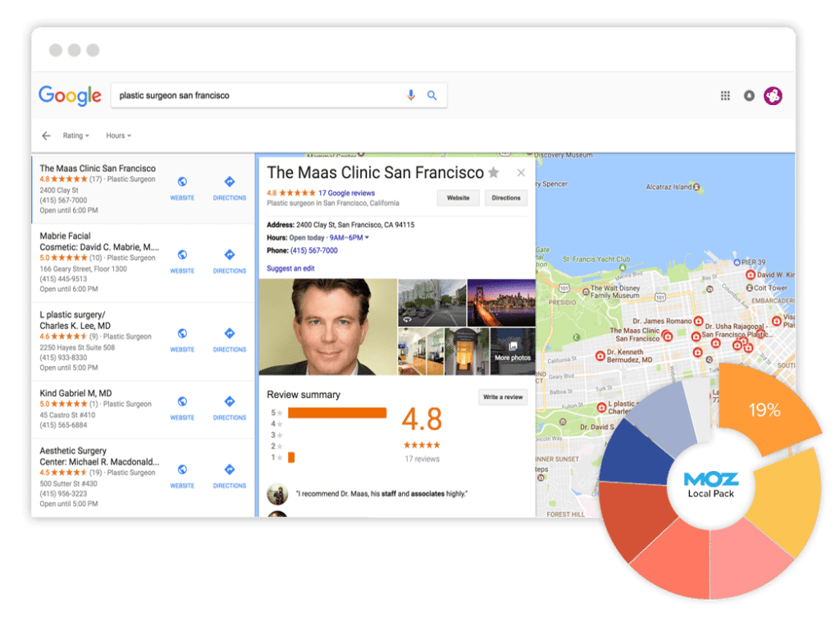
Task: Click the Dr. Kenneth Bermudez map pin
Action: point(600,356)
